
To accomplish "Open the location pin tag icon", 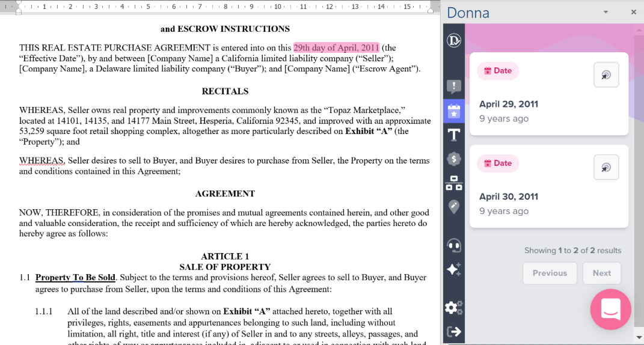I will 454,207.
